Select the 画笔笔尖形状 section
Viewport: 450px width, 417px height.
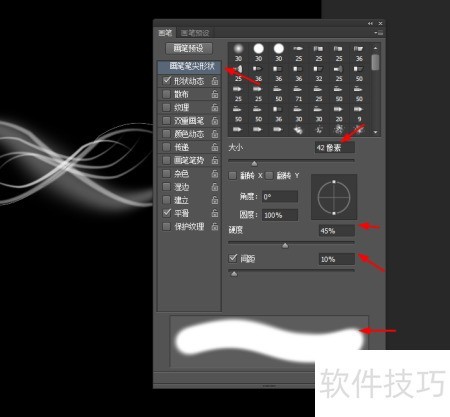(x=189, y=66)
